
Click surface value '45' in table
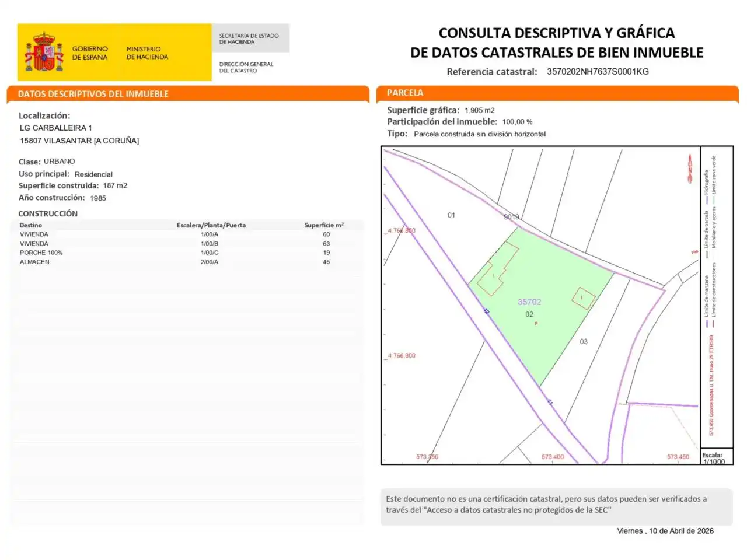point(326,262)
